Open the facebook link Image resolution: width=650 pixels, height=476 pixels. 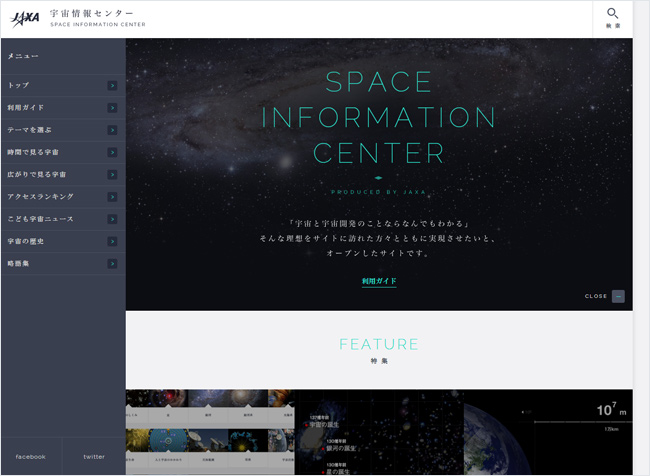click(x=31, y=457)
